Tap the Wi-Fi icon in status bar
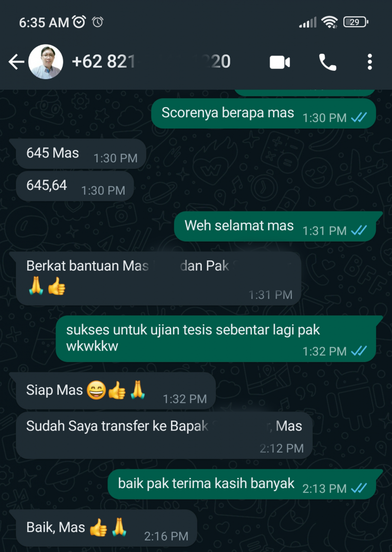Viewport: 392px width, 552px height. (330, 22)
